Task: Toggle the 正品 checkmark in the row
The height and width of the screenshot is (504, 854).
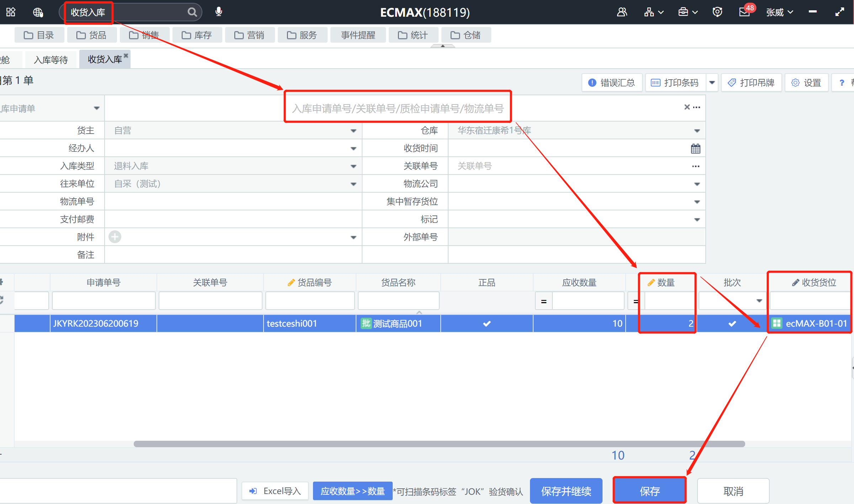Action: (487, 323)
